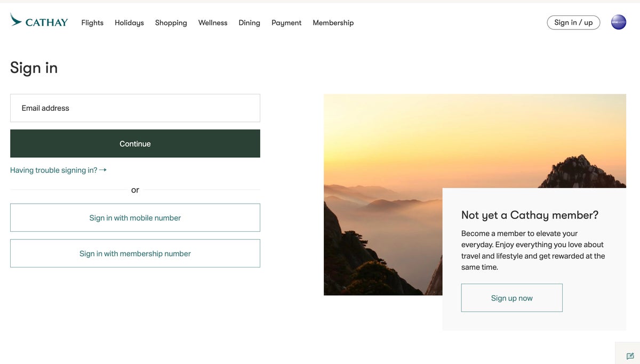Image resolution: width=640 pixels, height=364 pixels.
Task: Open the feedback icon in bottom corner
Action: click(630, 355)
